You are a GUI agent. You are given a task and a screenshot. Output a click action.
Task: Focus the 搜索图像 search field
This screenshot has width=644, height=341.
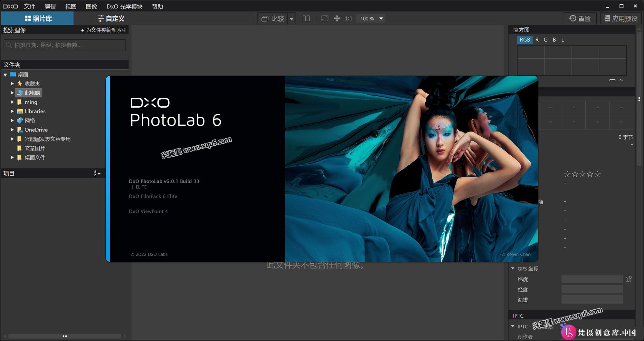point(65,45)
